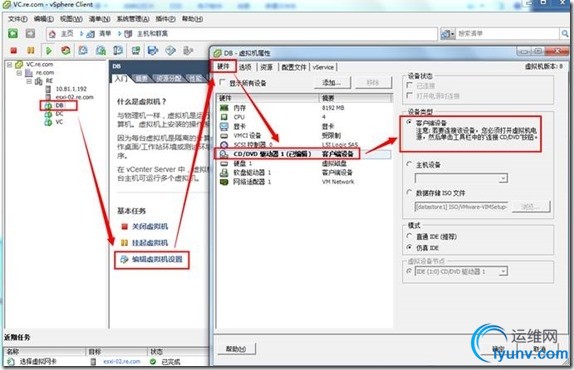Switch to the vService tab
Screen dimensions: 574x370
tap(323, 67)
